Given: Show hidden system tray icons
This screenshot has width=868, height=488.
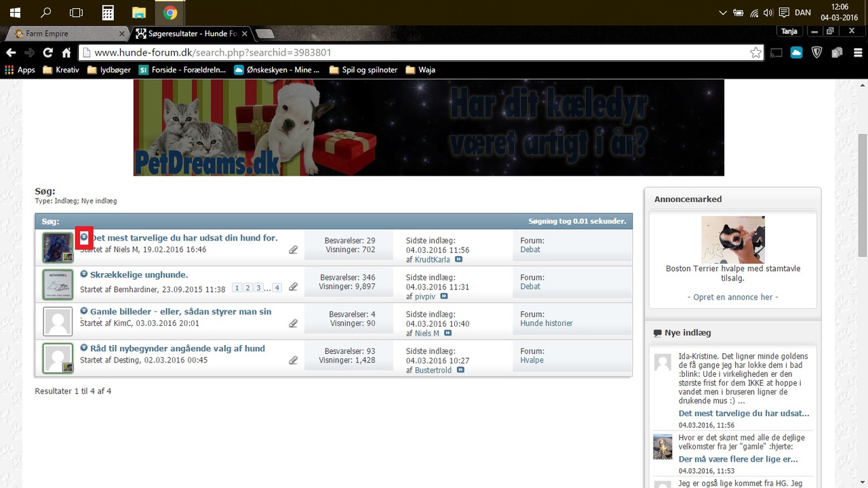Looking at the screenshot, I should [x=723, y=12].
